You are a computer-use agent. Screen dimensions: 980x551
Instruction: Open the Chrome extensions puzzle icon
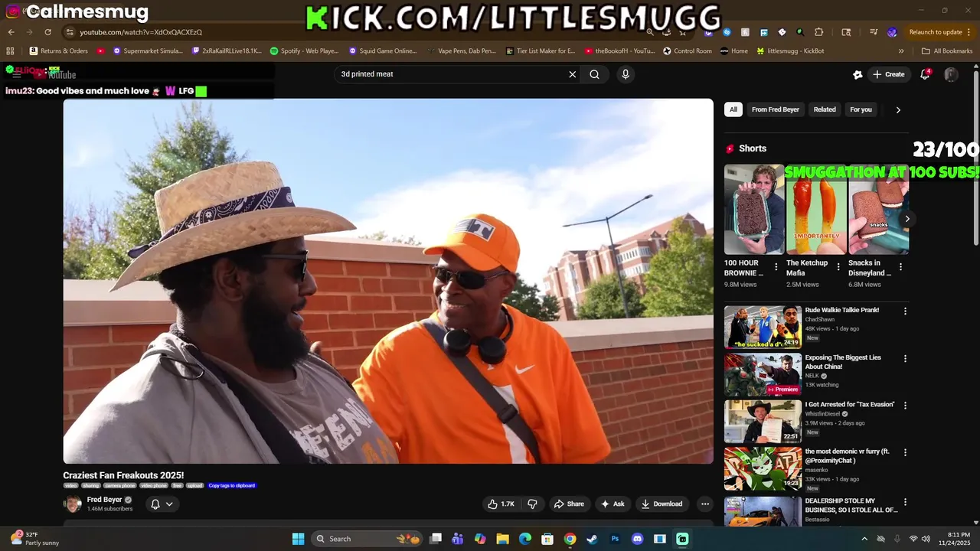click(x=818, y=32)
